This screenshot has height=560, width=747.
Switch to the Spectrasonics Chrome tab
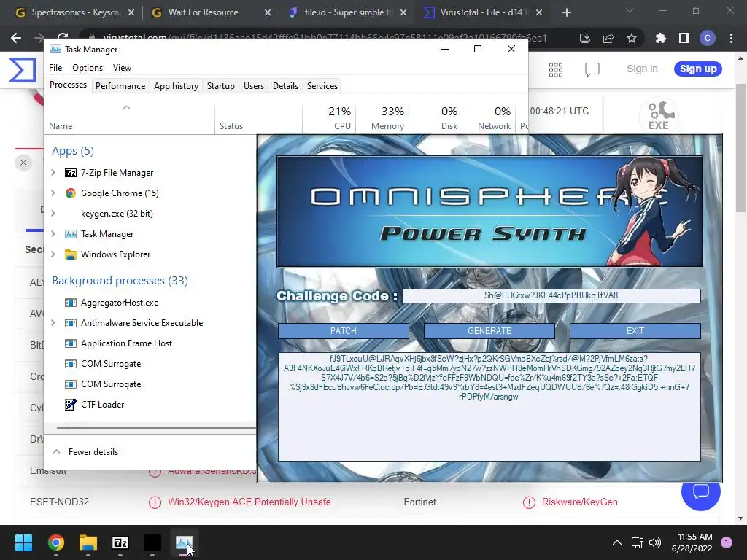point(74,12)
